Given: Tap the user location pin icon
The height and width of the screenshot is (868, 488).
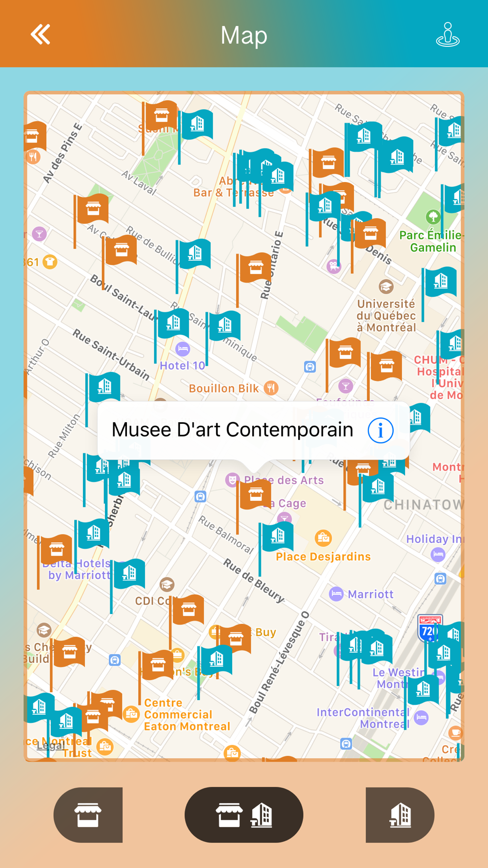Looking at the screenshot, I should [x=447, y=35].
